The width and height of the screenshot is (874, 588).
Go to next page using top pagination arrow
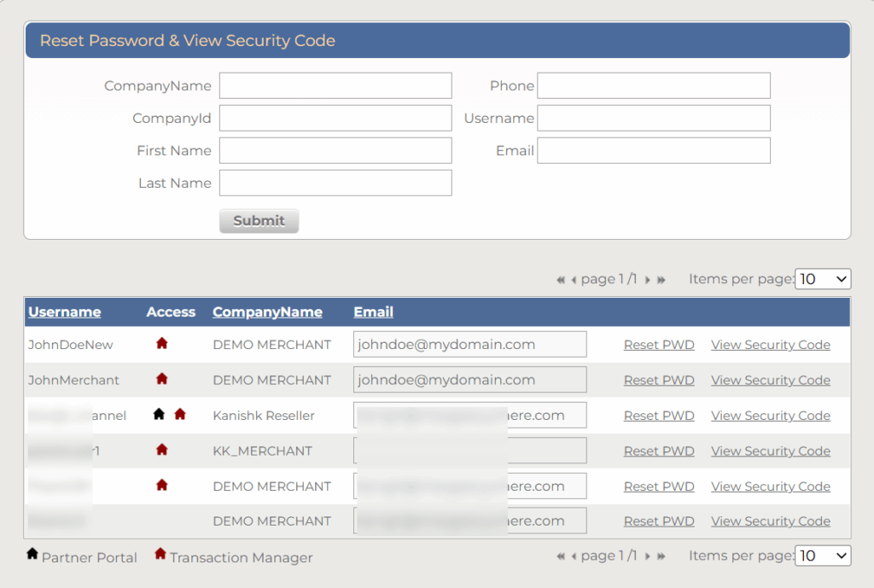pyautogui.click(x=648, y=280)
